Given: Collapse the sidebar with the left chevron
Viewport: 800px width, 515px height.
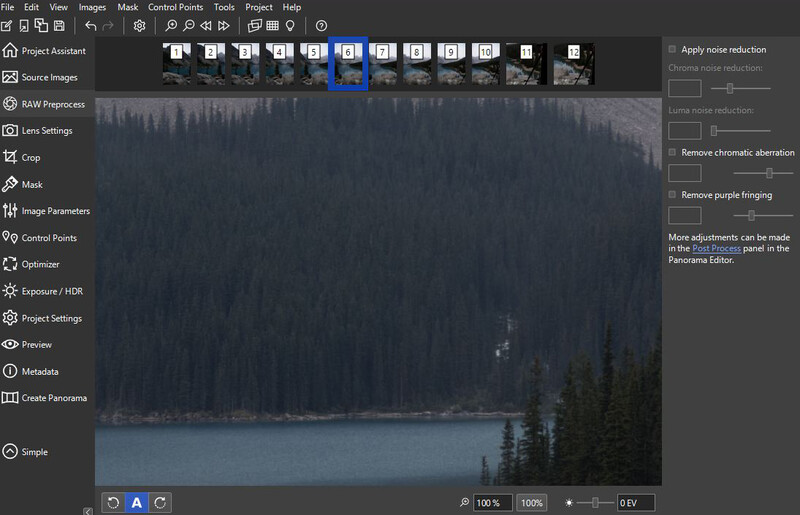Looking at the screenshot, I should coord(88,511).
